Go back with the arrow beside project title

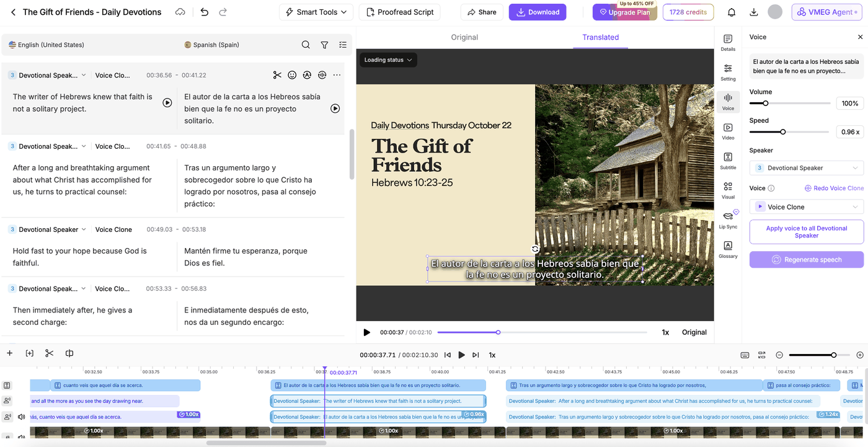coord(13,12)
